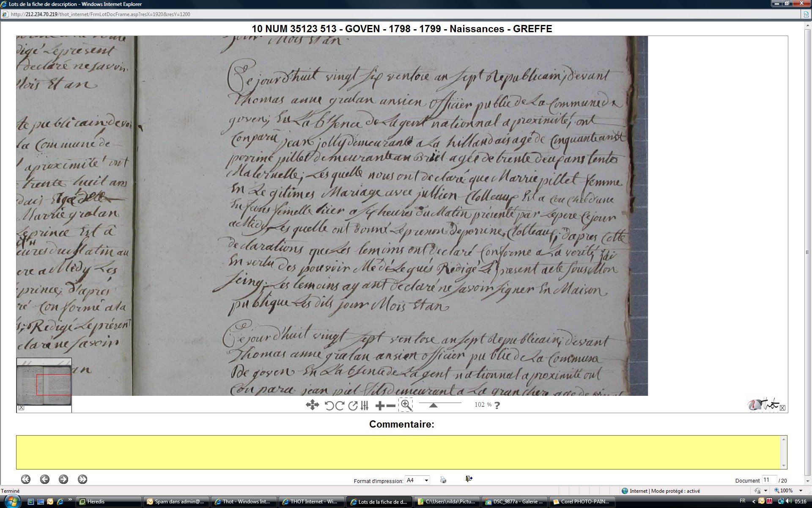Rotate the image clockwise
The width and height of the screenshot is (812, 508).
click(340, 406)
